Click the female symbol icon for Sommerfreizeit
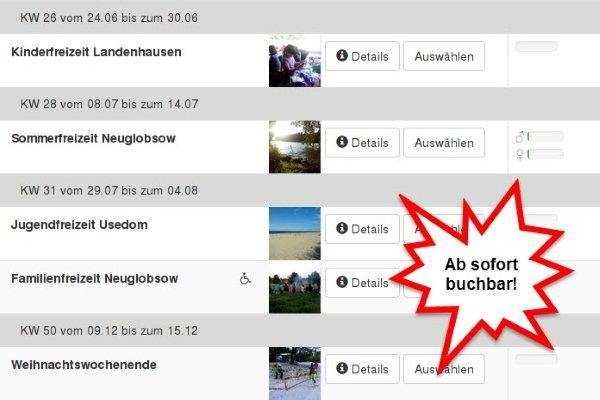 520,154
